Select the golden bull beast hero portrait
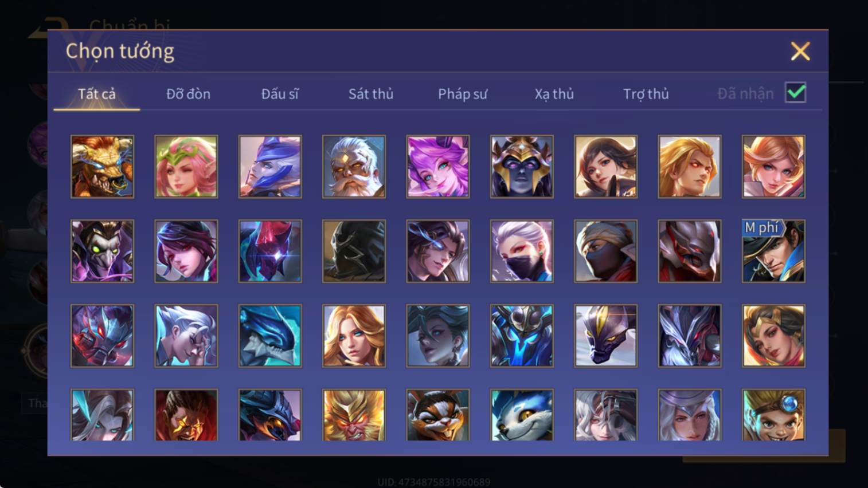This screenshot has width=868, height=488. (102, 167)
